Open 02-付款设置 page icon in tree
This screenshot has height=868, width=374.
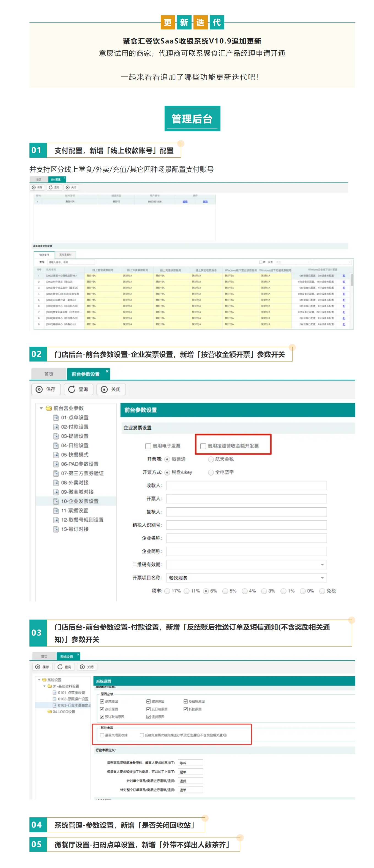click(56, 427)
